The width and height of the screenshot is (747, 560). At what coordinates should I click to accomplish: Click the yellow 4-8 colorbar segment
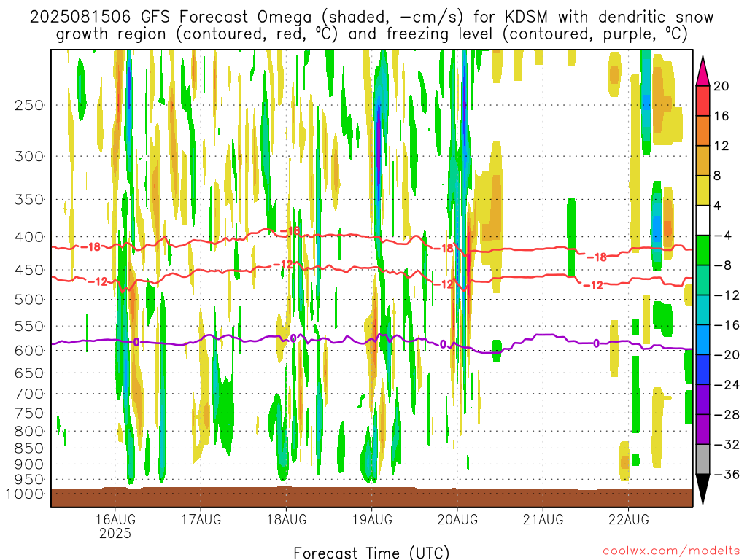coord(703,191)
